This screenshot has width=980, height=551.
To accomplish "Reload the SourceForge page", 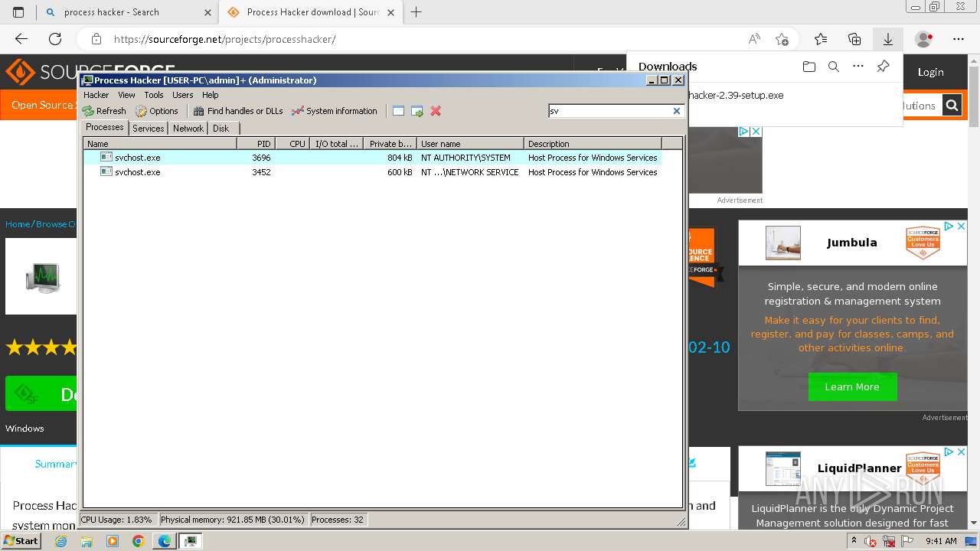I will click(55, 39).
